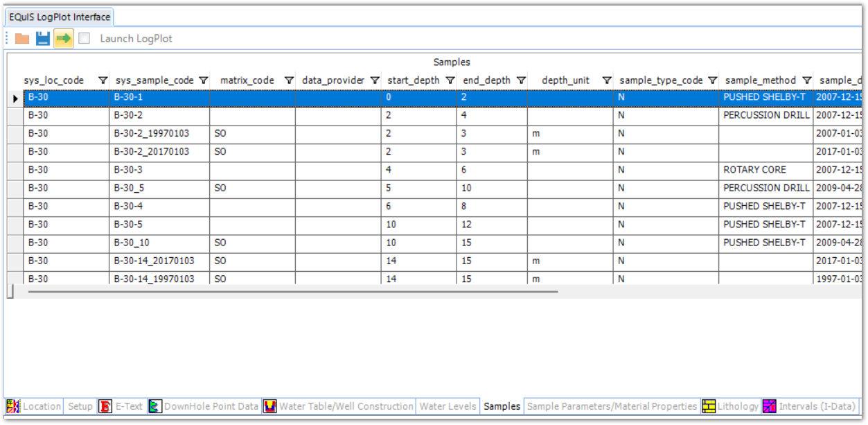Save data with the save icon
Image resolution: width=868 pixels, height=425 pixels.
41,39
